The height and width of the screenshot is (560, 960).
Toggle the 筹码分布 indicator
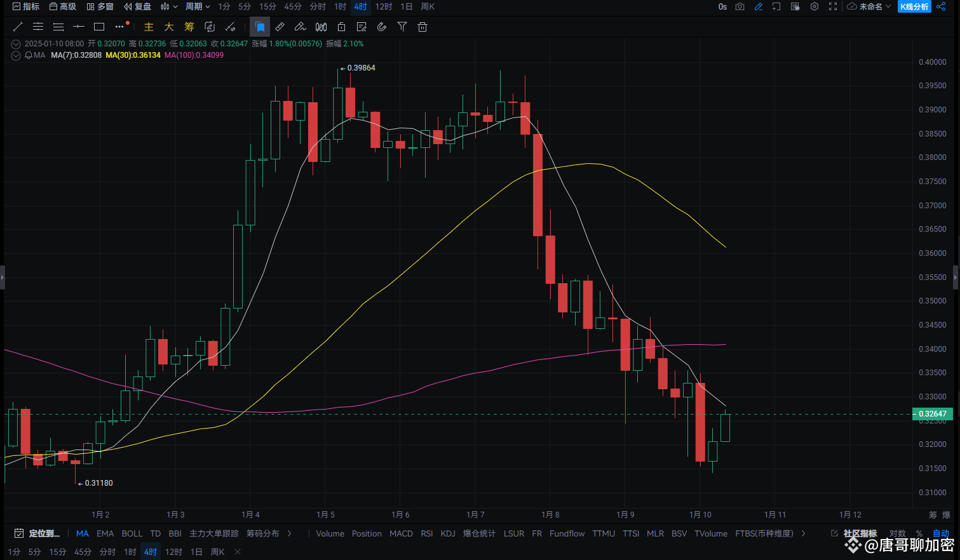263,533
